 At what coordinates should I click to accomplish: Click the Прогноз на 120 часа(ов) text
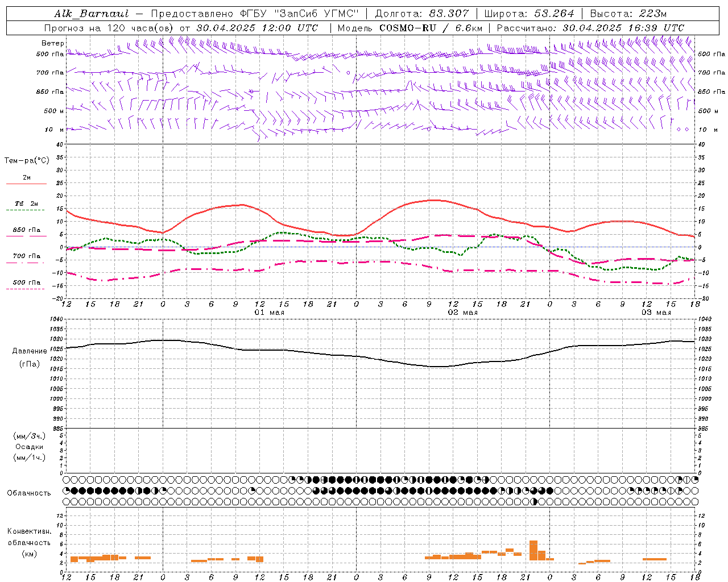109,28
